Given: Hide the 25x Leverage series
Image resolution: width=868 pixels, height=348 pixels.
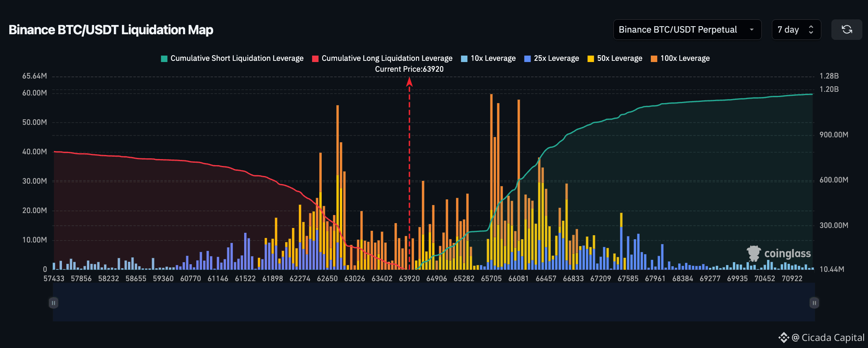Looking at the screenshot, I should point(551,58).
